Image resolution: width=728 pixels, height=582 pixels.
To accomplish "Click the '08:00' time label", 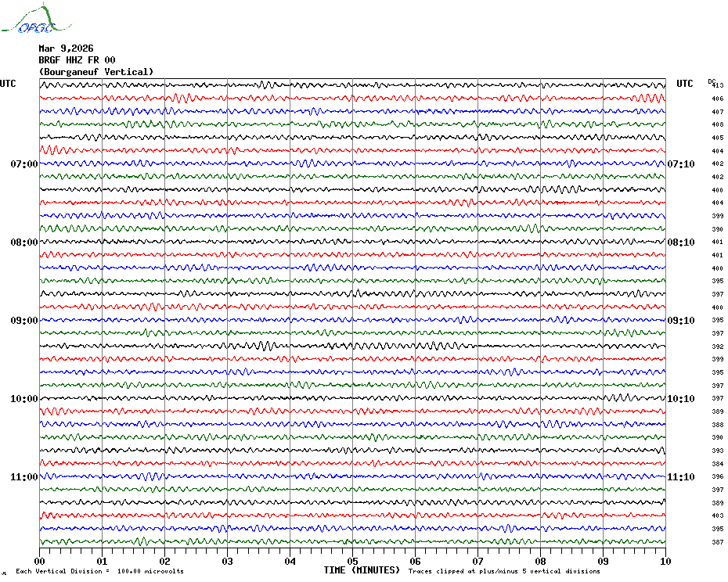I will tap(24, 242).
